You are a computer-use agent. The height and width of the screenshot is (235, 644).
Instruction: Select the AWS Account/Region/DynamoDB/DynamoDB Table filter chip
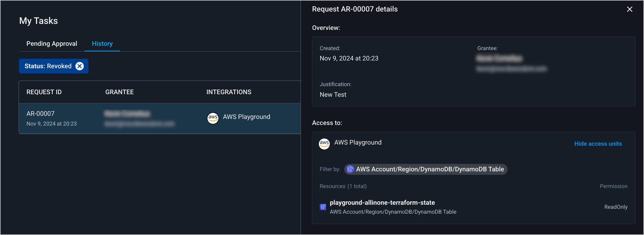[x=430, y=169]
